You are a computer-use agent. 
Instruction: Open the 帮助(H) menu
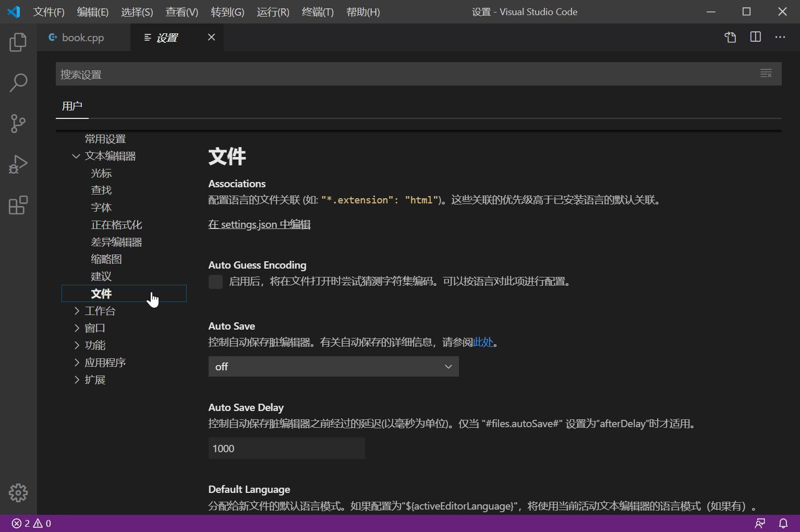tap(363, 12)
